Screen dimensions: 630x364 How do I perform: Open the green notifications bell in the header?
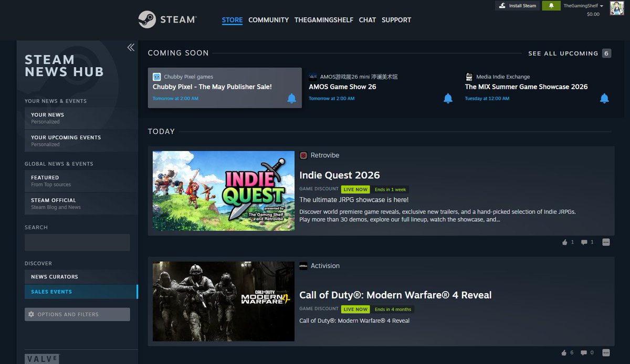click(551, 6)
